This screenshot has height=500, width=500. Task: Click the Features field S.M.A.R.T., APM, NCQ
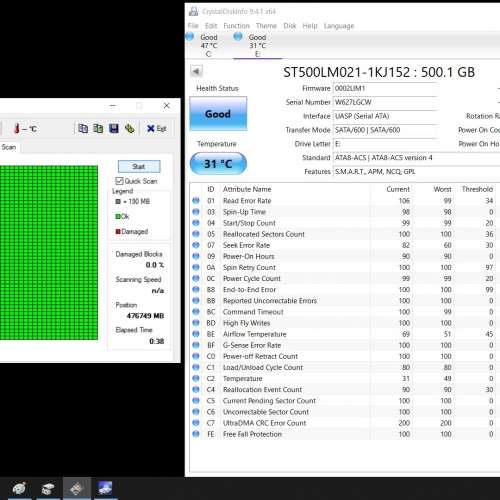click(417, 172)
